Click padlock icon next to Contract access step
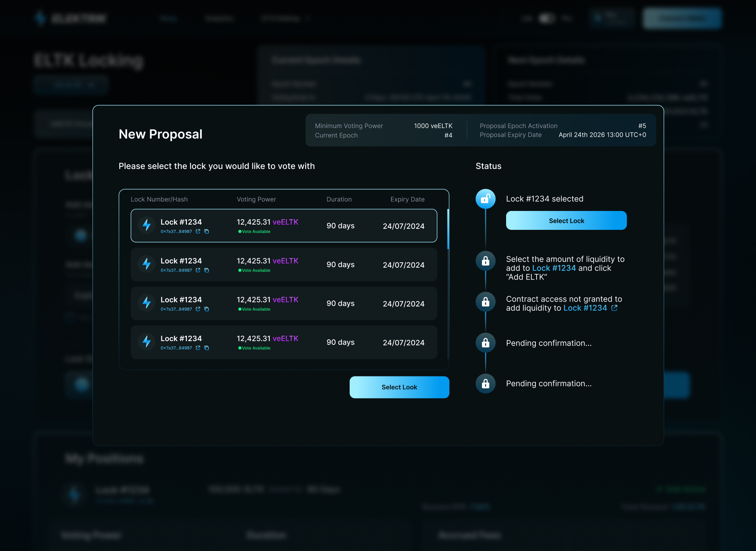This screenshot has height=551, width=756. point(485,302)
